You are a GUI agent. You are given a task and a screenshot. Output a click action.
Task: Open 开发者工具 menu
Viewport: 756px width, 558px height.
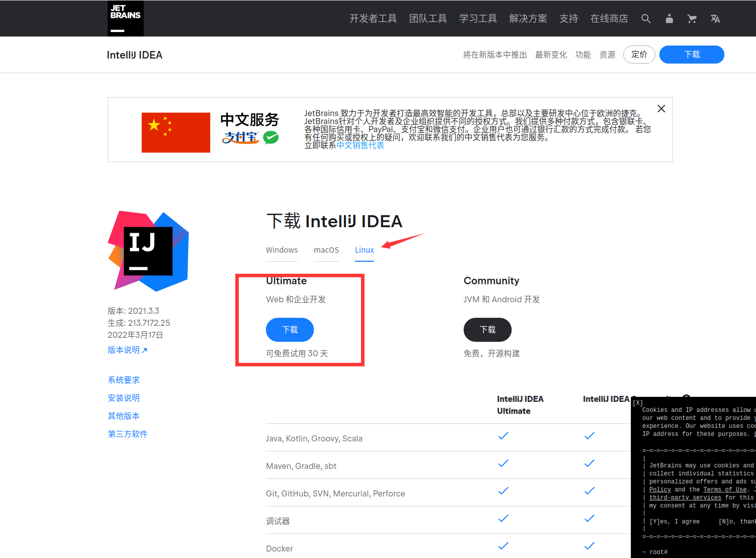(373, 19)
